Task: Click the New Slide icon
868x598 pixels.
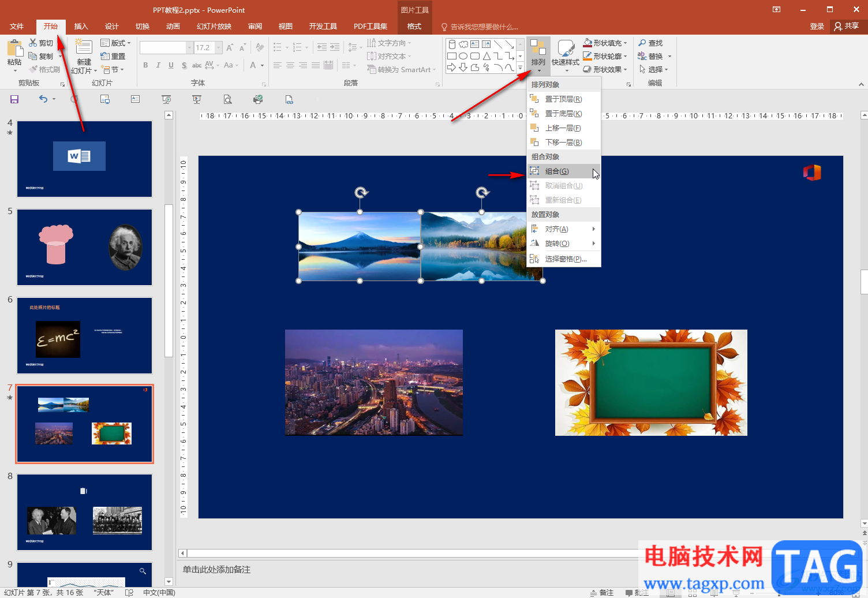Action: click(84, 48)
